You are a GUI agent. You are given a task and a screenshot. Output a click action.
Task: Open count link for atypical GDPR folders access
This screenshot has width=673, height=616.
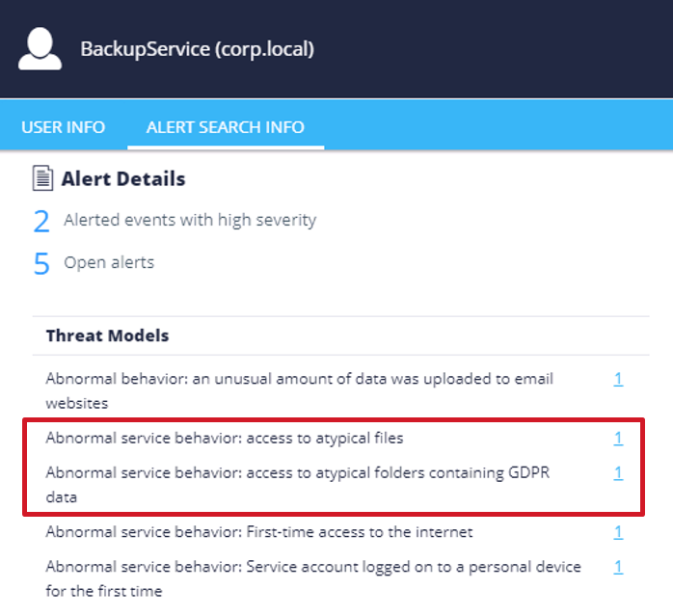(618, 473)
